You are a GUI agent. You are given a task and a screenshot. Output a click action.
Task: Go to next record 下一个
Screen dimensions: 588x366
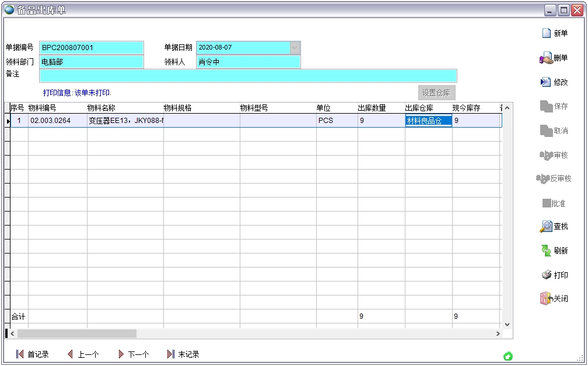click(121, 354)
